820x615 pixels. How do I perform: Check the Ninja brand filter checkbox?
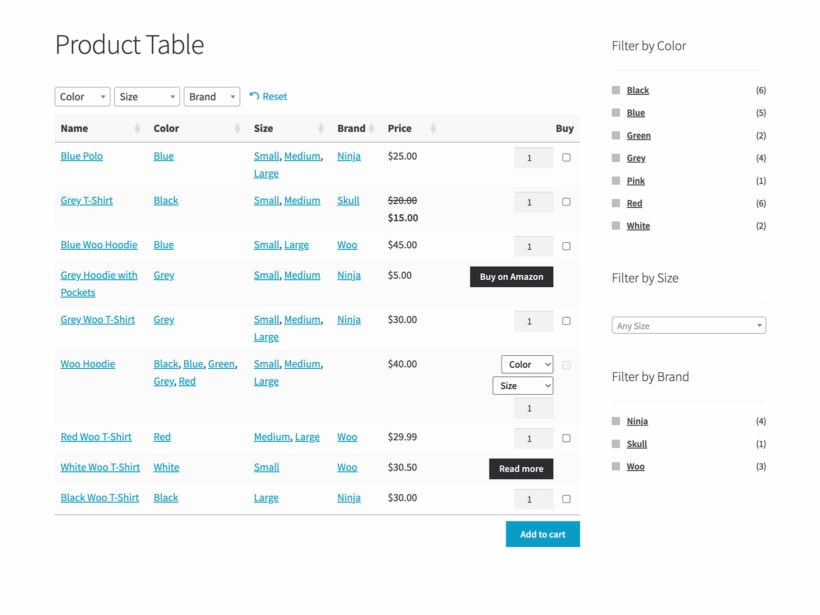pos(617,421)
